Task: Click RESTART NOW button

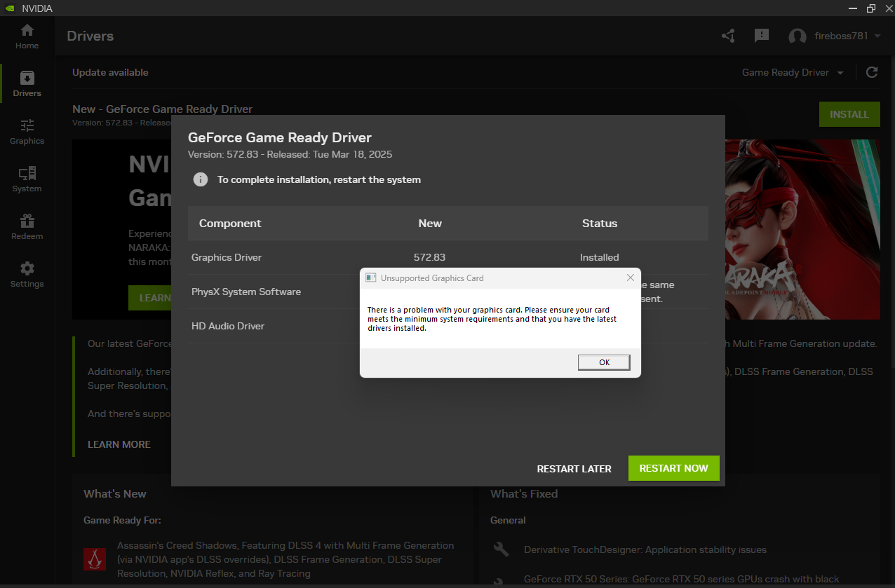Action: click(x=674, y=468)
